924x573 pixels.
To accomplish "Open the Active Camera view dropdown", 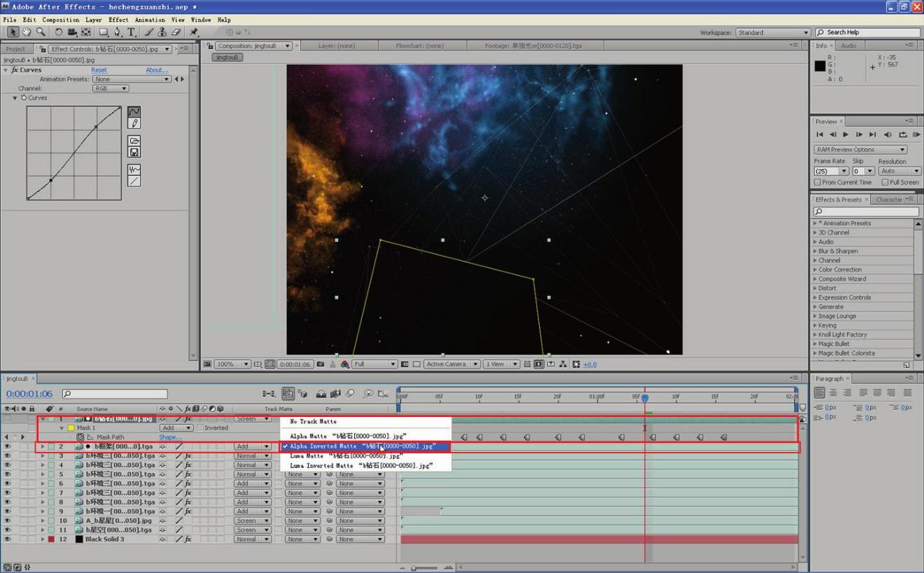I will click(x=451, y=365).
